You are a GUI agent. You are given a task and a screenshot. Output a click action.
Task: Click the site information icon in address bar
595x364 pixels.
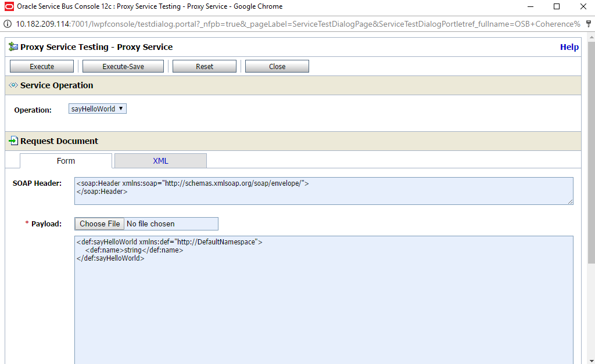pos(7,24)
